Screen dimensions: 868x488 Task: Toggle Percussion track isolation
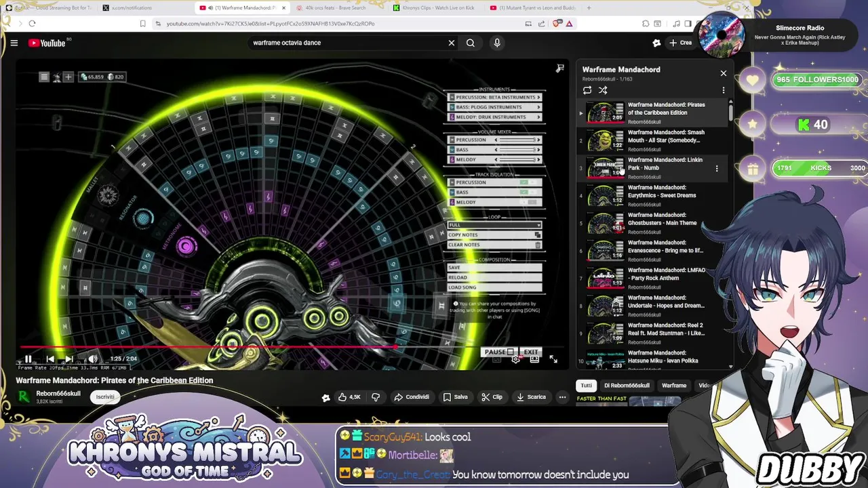click(528, 182)
